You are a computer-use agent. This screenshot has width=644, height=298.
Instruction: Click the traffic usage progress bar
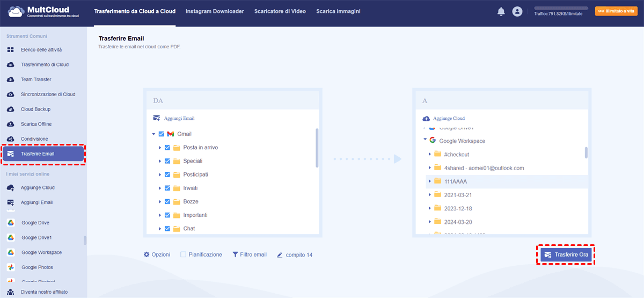(x=561, y=8)
